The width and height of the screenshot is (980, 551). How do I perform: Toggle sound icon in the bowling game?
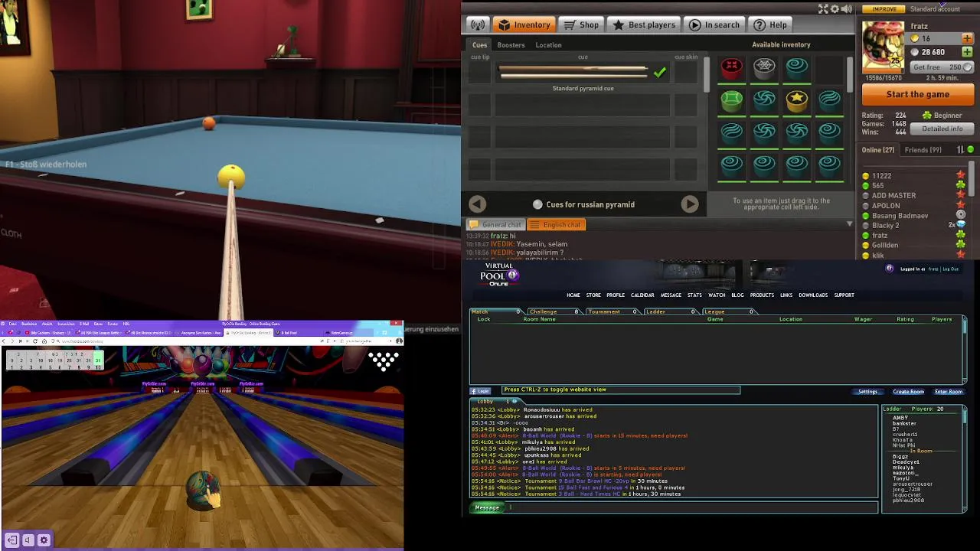[28, 540]
